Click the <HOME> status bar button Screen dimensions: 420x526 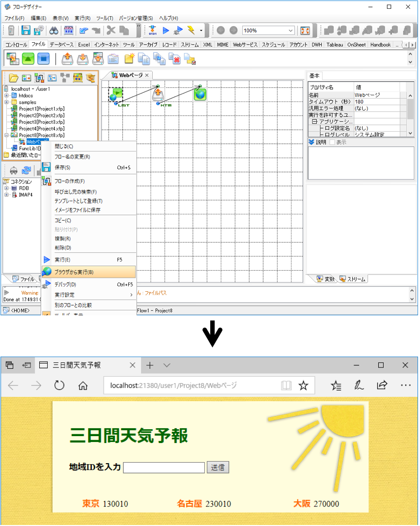click(17, 310)
